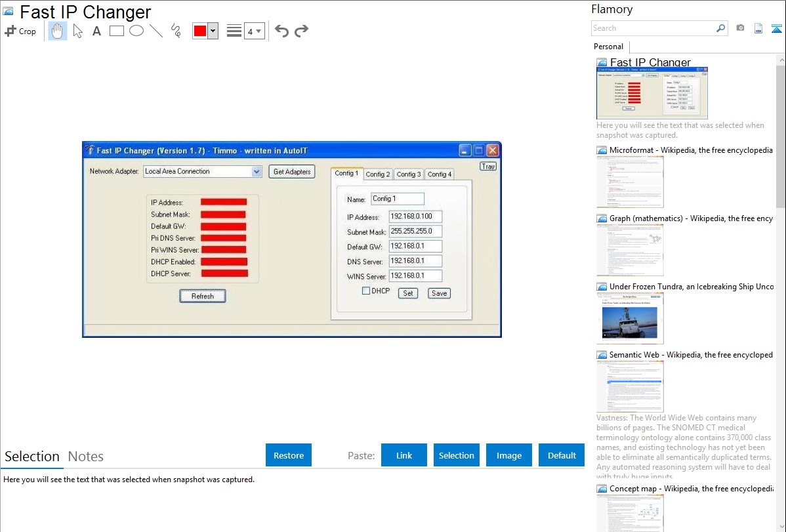Click icon beside Concept map title
Viewport: 786px width, 532px height.
pyautogui.click(x=602, y=489)
